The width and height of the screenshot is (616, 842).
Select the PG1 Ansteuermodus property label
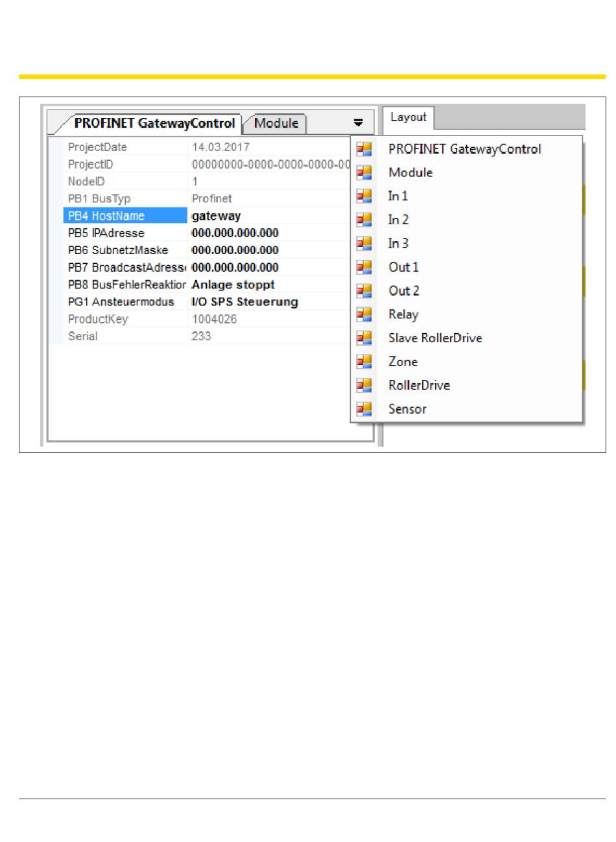[121, 301]
